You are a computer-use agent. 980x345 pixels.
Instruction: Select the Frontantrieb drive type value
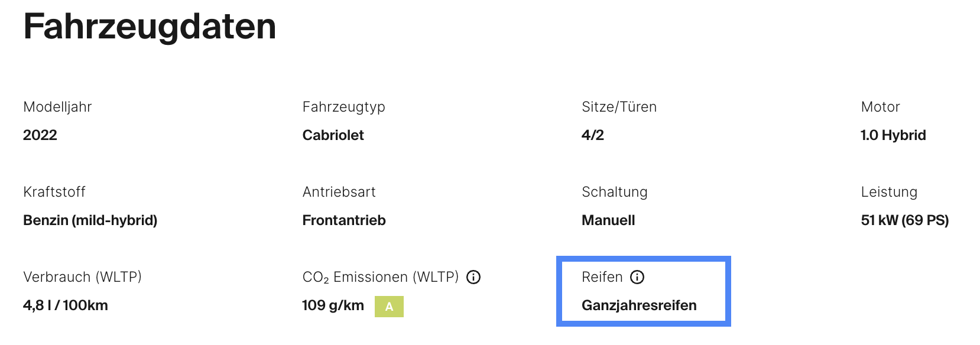tap(344, 220)
